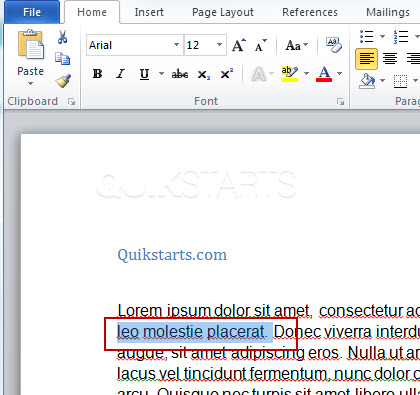420x395 pixels.
Task: Expand the Text Effects arrow
Action: [272, 74]
